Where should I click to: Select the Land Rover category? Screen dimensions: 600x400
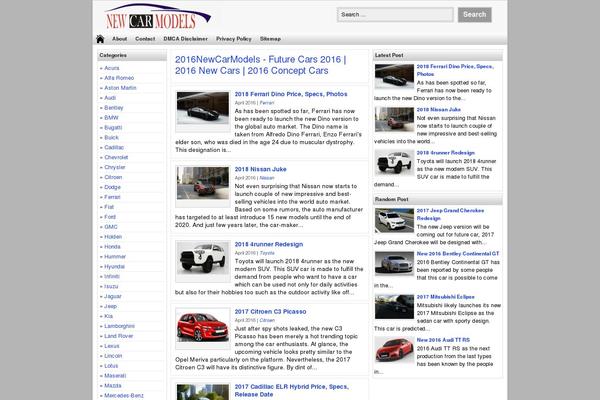point(119,336)
